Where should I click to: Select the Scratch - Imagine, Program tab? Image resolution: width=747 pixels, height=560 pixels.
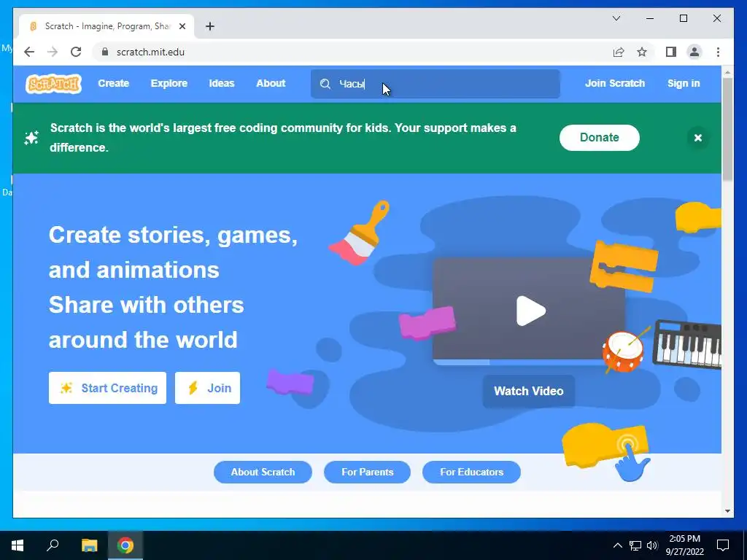(107, 26)
